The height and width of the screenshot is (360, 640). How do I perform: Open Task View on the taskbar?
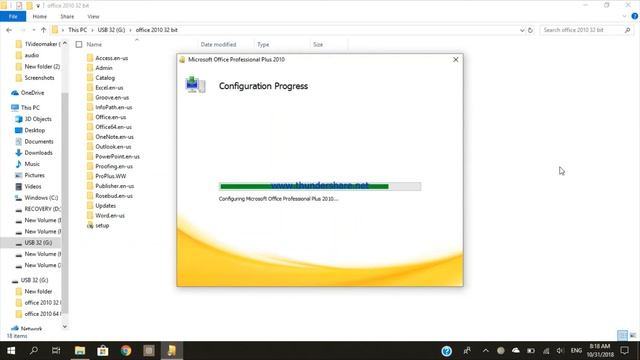click(56, 351)
